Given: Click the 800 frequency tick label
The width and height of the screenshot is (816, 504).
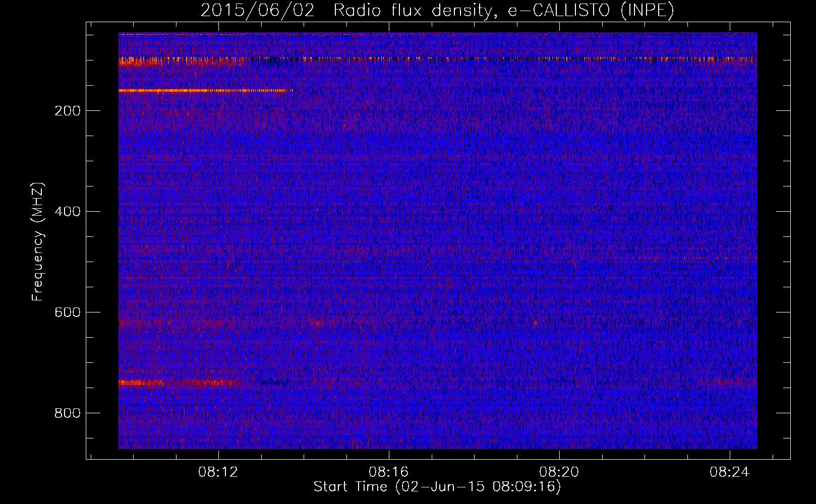Looking at the screenshot, I should 68,413.
